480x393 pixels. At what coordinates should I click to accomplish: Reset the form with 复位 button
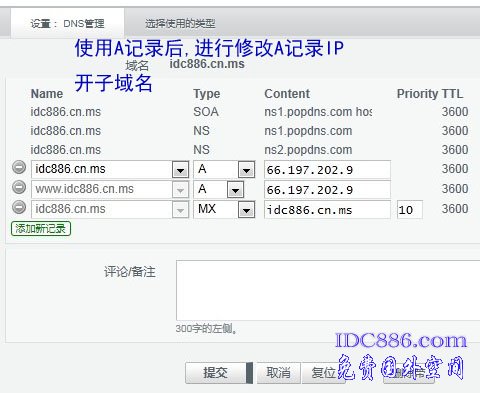324,373
